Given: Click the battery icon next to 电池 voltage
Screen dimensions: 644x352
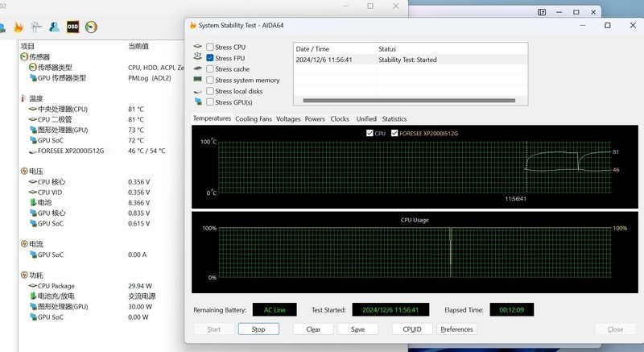Looking at the screenshot, I should (32, 203).
